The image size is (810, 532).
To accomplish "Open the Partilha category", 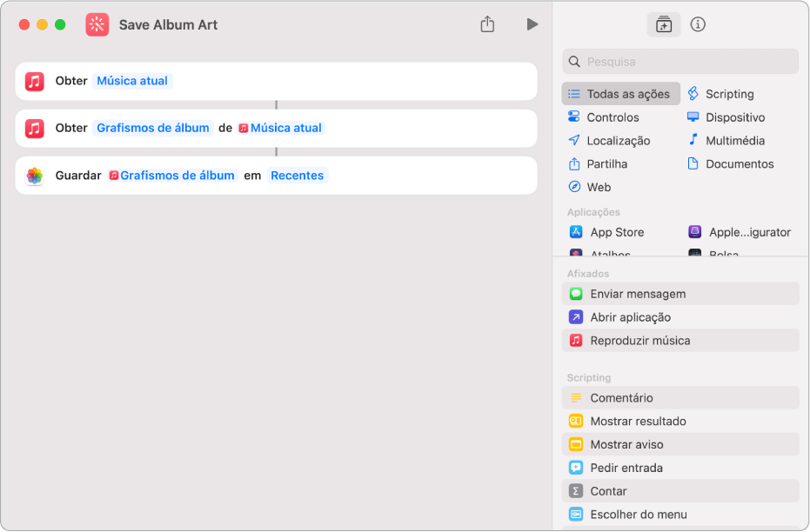I will [x=598, y=163].
